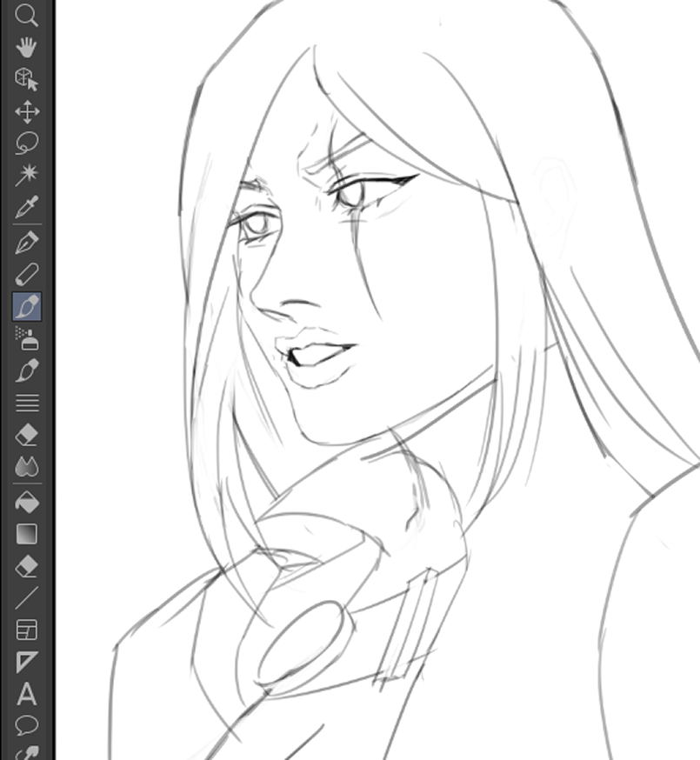Select the eraser icon directly below Gradient tool
The width and height of the screenshot is (700, 760).
coord(27,566)
